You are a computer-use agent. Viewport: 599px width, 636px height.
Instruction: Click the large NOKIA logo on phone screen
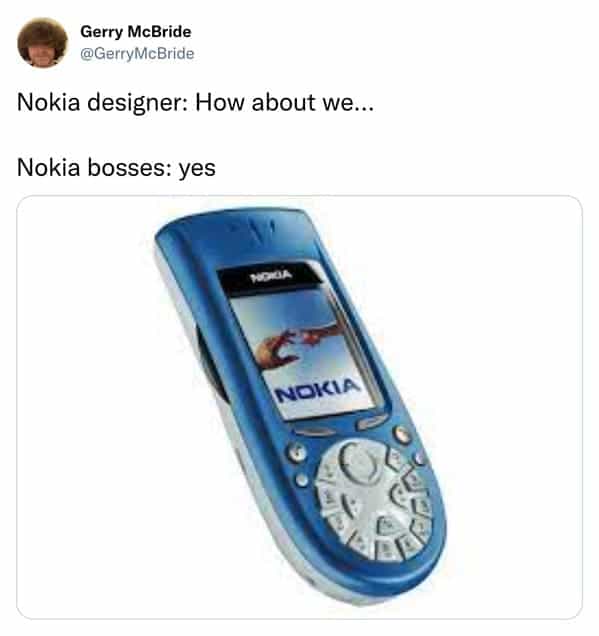[x=318, y=390]
